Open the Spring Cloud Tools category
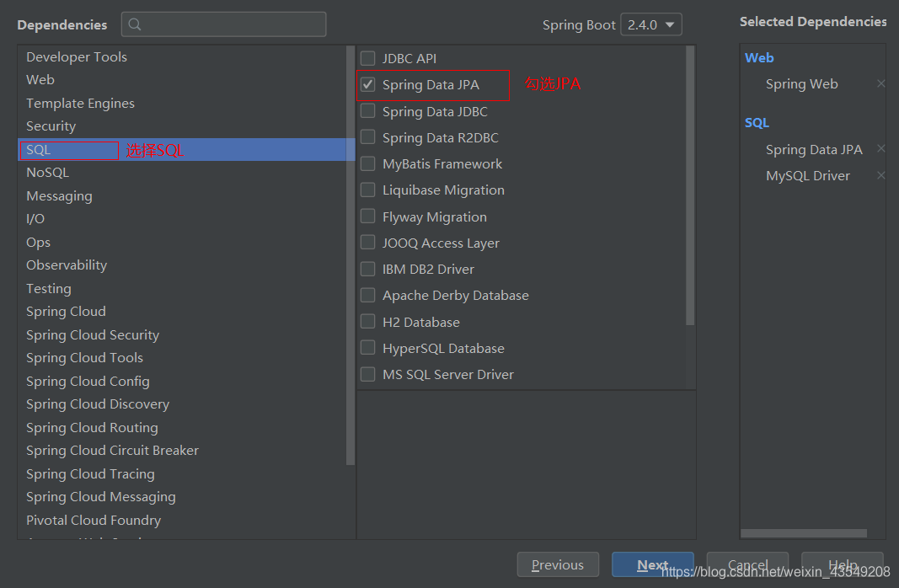899x588 pixels. 182,358
